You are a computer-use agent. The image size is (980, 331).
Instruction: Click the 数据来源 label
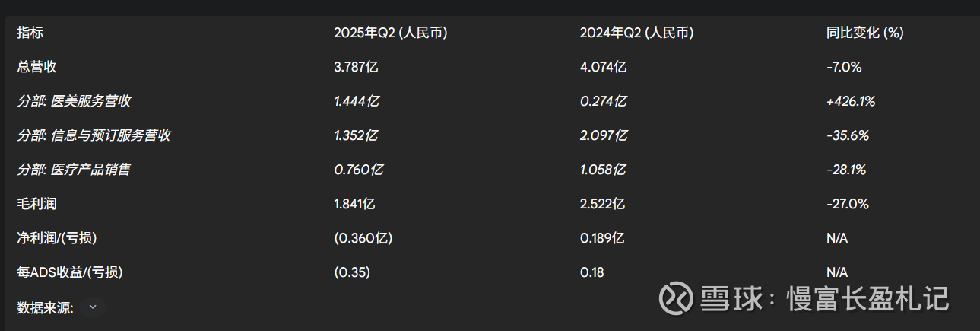coord(45,307)
